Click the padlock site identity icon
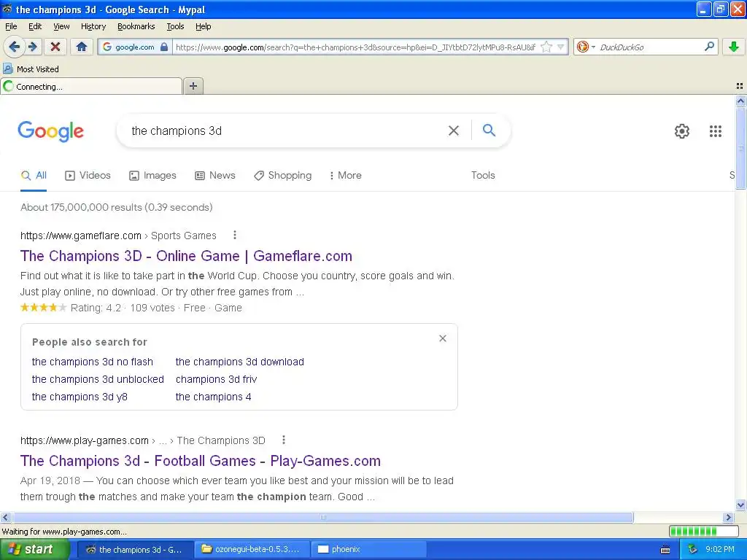This screenshot has height=560, width=747. point(164,47)
